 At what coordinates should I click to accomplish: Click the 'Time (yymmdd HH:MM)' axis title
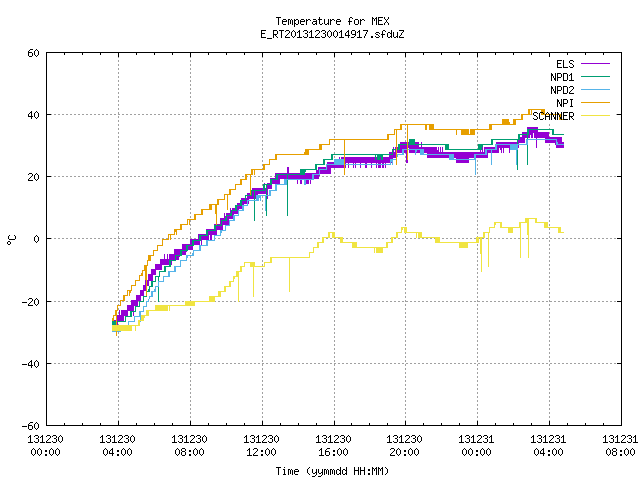click(x=332, y=471)
